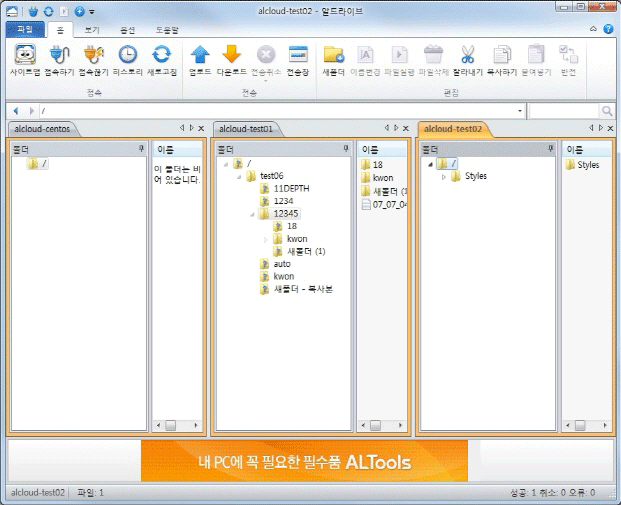Click the refresh icon in quick access toolbar
621x505 pixels.
click(x=48, y=11)
